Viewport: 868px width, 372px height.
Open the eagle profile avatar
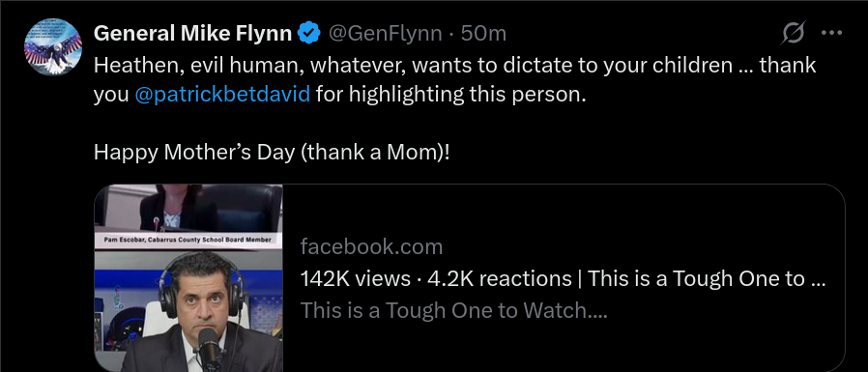point(53,46)
